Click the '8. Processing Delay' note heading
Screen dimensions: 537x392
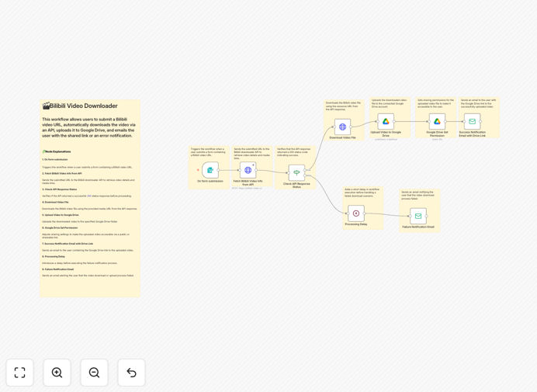tap(54, 257)
